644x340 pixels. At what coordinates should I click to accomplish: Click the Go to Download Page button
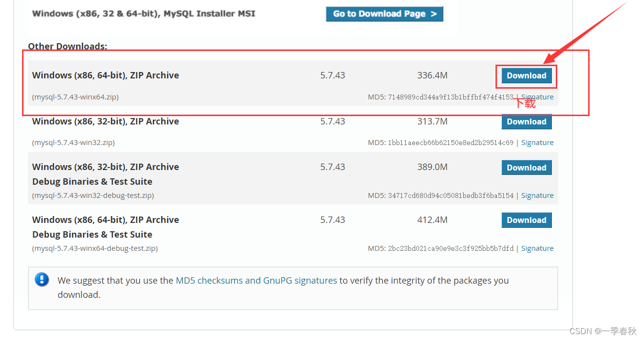[384, 14]
